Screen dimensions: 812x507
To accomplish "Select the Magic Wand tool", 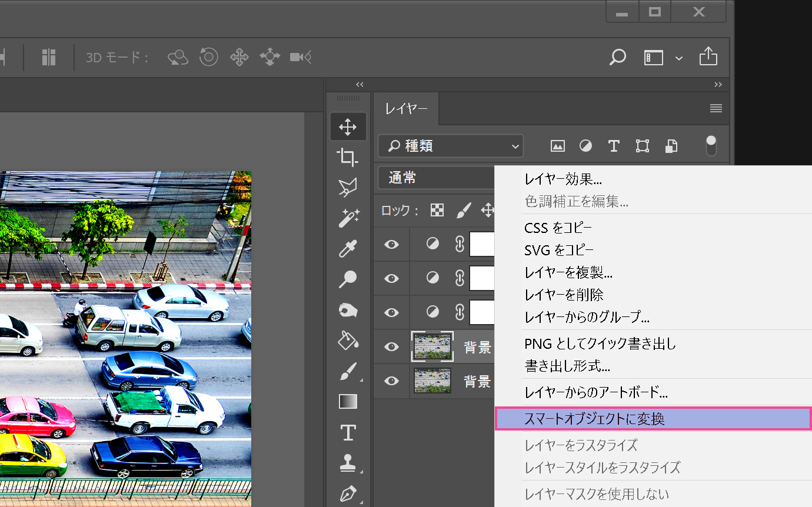I will pos(348,218).
